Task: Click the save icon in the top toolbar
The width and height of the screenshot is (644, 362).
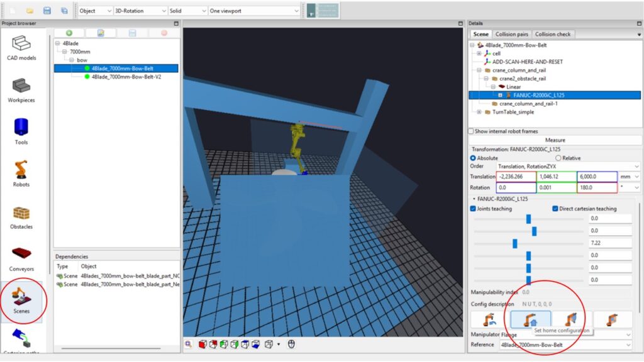Action: pyautogui.click(x=47, y=11)
